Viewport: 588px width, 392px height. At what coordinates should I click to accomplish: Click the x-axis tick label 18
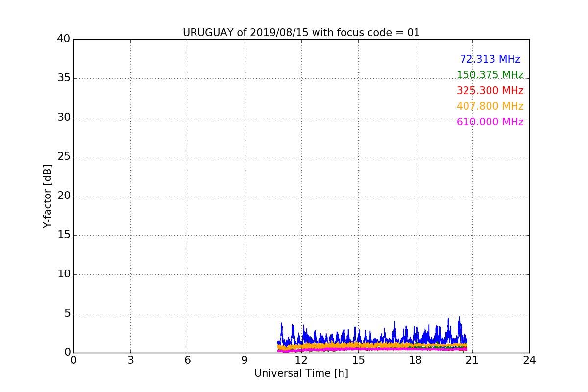coord(416,360)
